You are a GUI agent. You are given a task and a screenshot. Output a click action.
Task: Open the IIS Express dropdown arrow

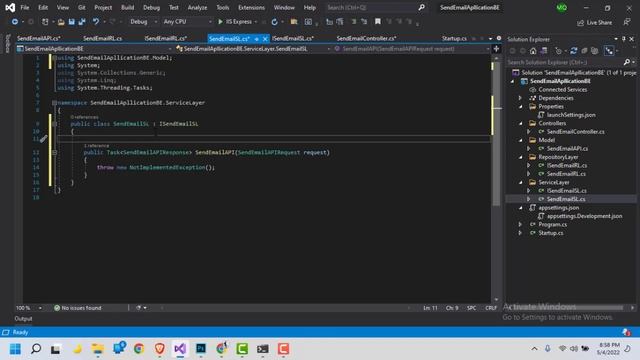(x=256, y=22)
